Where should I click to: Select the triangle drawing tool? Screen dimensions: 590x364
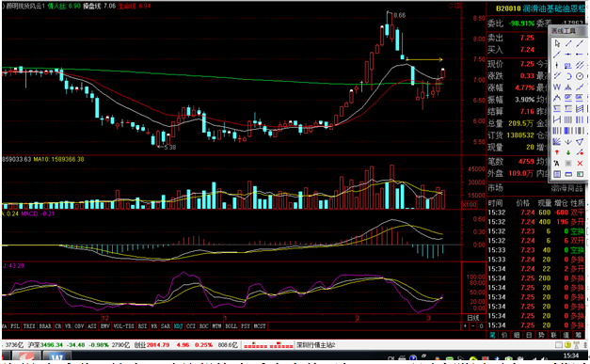click(x=580, y=141)
